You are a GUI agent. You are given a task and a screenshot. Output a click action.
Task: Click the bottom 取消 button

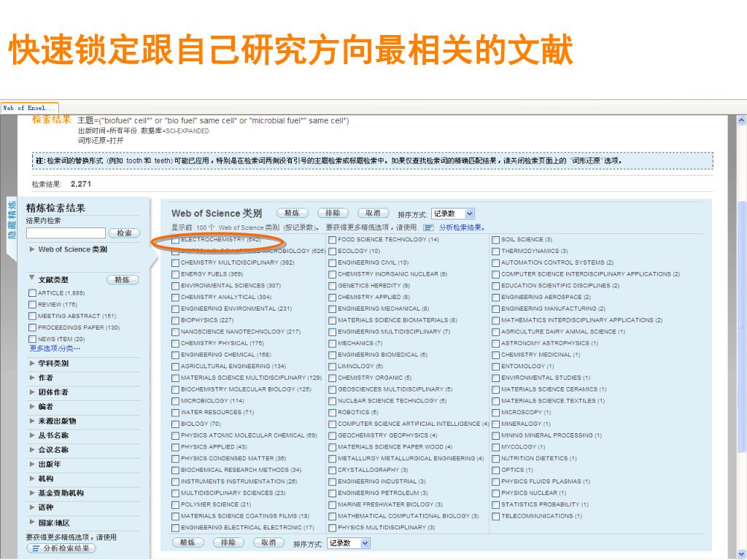coord(268,542)
